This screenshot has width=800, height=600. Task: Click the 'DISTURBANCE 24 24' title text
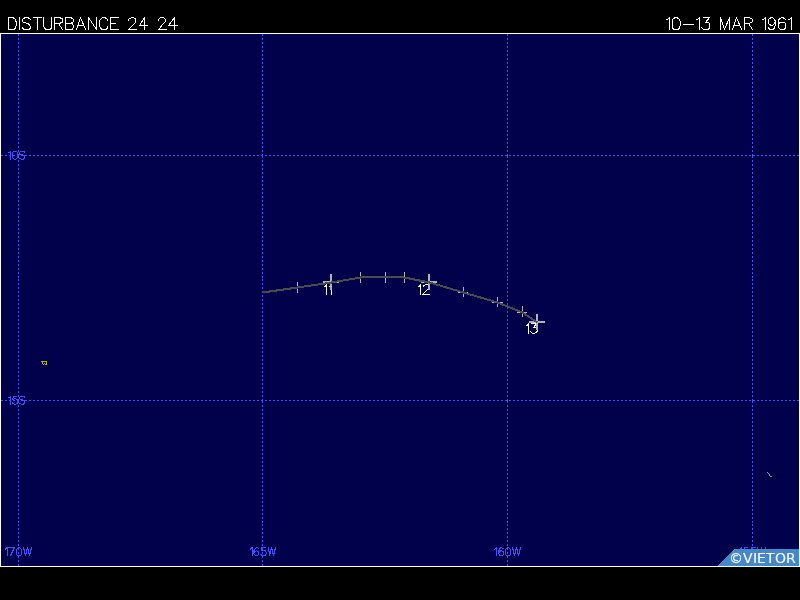pos(92,24)
